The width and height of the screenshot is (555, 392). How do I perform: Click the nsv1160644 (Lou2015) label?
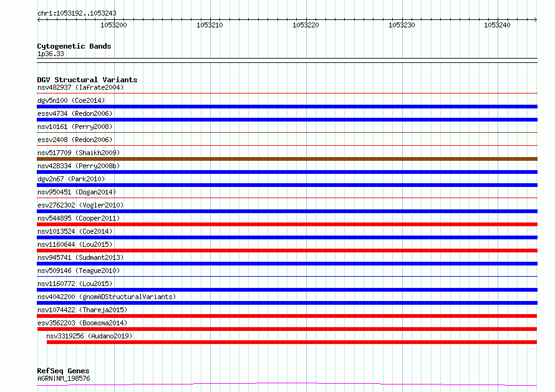(75, 244)
